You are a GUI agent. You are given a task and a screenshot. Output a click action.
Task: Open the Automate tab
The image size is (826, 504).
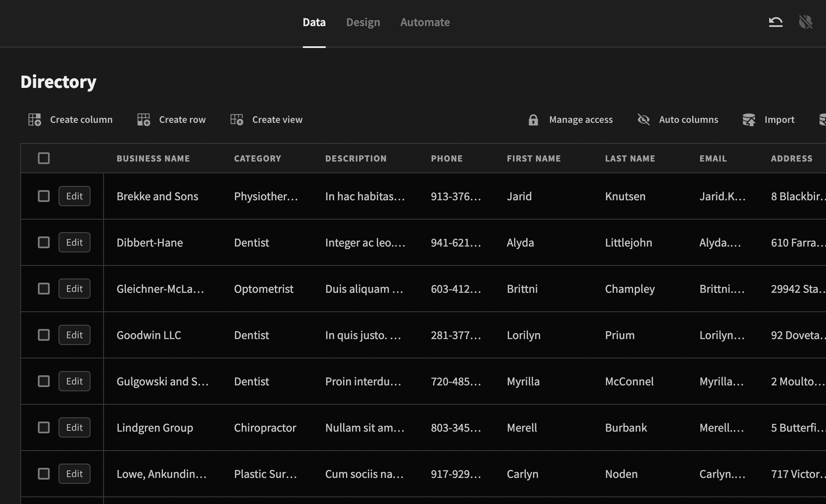[x=425, y=22]
